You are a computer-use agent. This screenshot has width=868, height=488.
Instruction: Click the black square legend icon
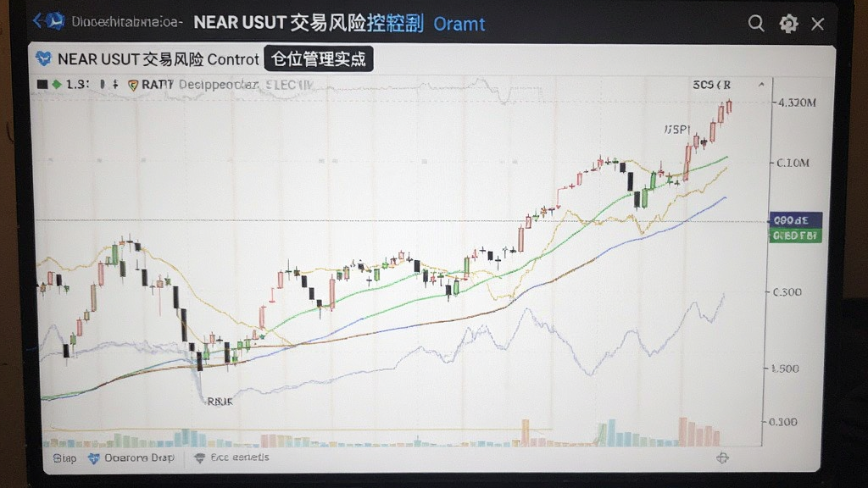coord(42,84)
